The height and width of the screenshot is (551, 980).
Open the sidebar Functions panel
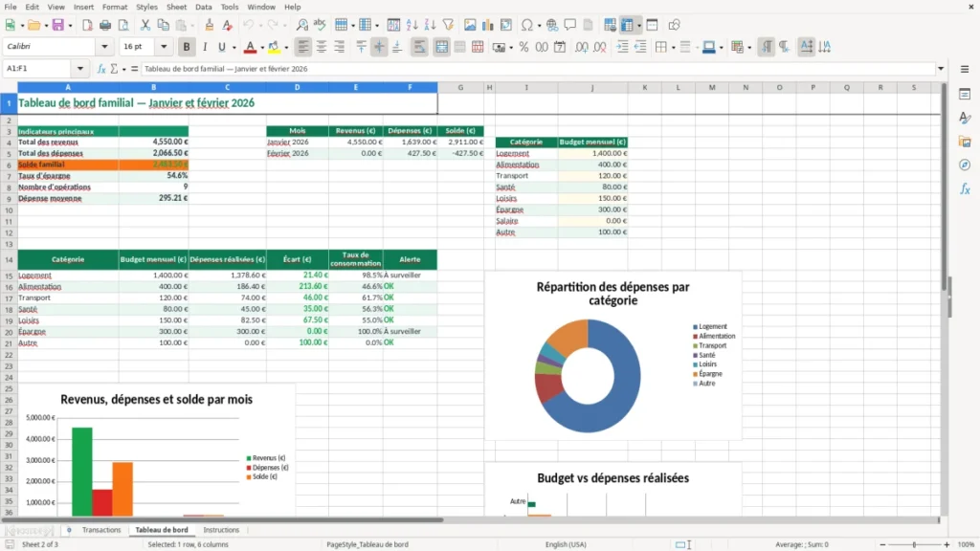click(x=965, y=188)
